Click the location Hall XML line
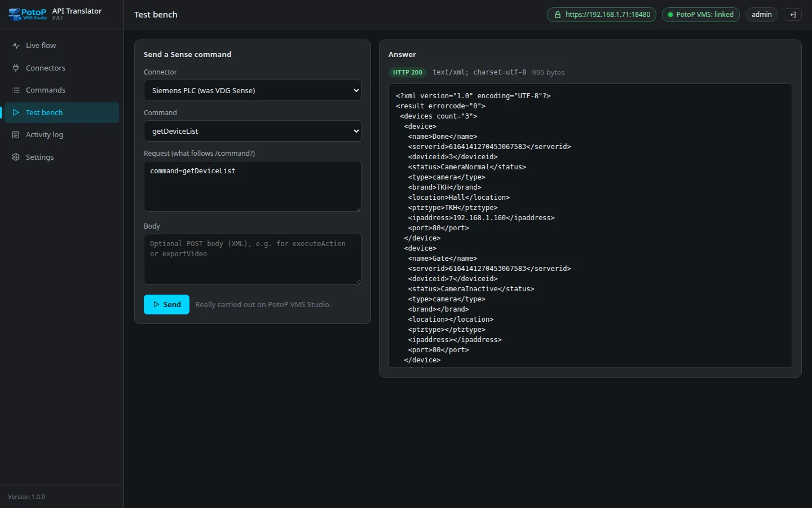This screenshot has width=812, height=508. 458,198
